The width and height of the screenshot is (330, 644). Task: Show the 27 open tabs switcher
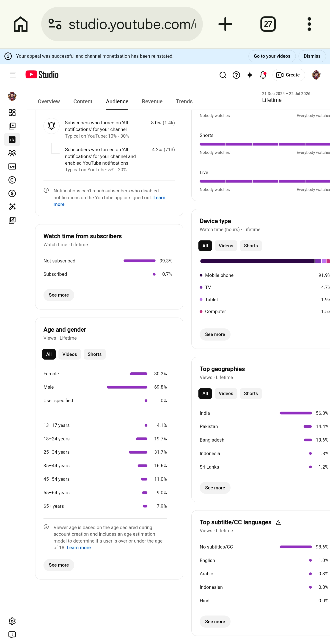tap(268, 24)
